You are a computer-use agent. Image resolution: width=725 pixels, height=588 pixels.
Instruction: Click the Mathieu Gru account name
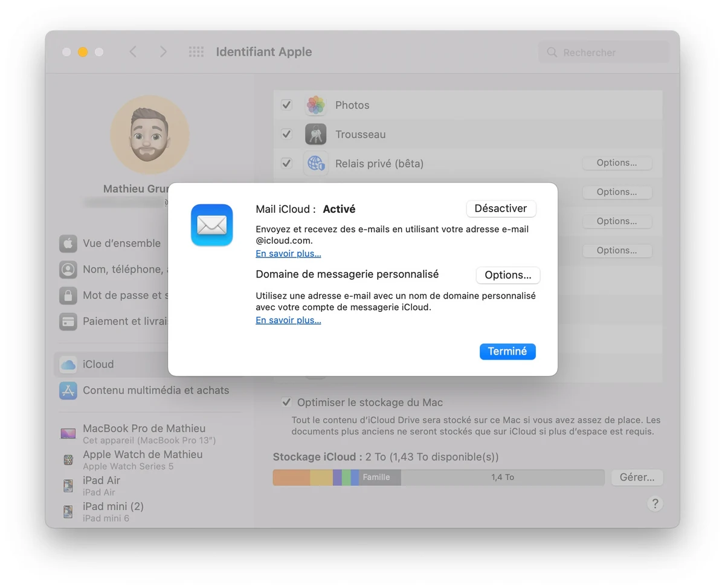(x=135, y=189)
